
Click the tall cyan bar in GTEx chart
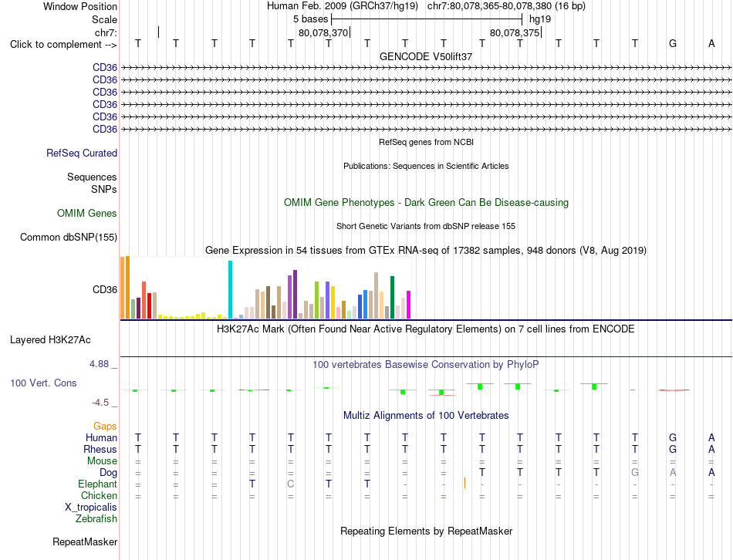[x=230, y=289]
